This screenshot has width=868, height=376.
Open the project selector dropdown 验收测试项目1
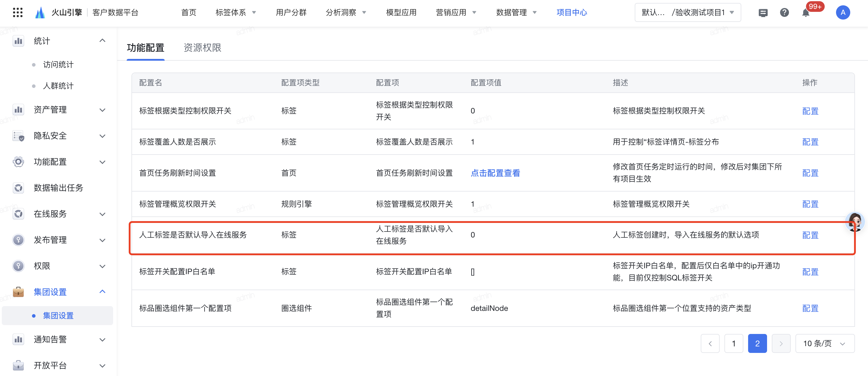[x=687, y=13]
